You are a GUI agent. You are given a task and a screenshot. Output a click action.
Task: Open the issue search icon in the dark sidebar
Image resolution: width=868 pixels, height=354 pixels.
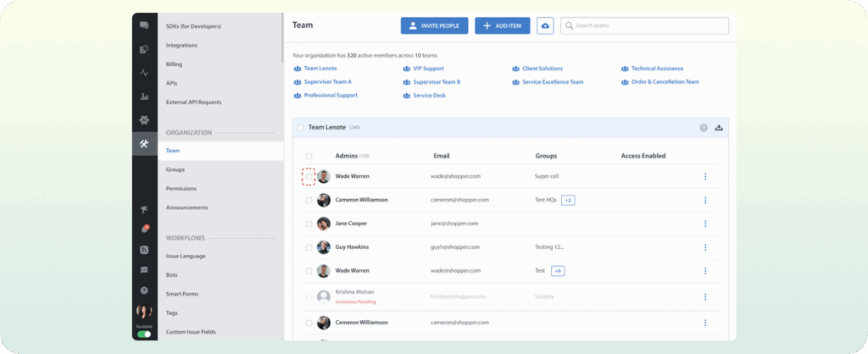[144, 49]
